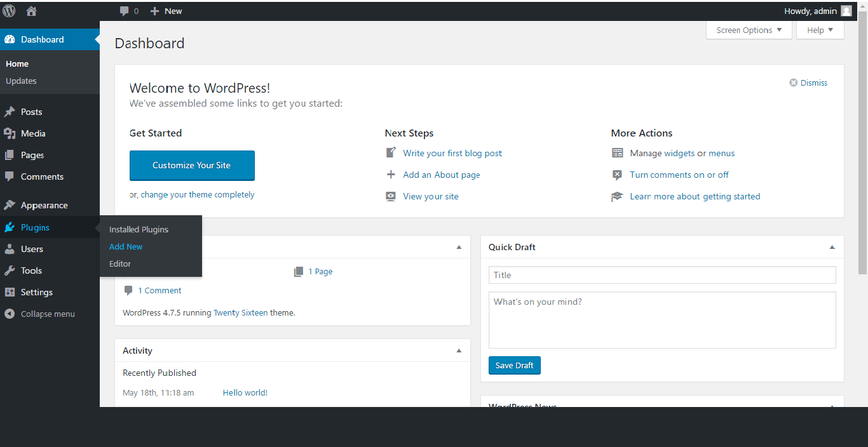868x447 pixels.
Task: Focus the Quick Draft Title field
Action: point(662,275)
